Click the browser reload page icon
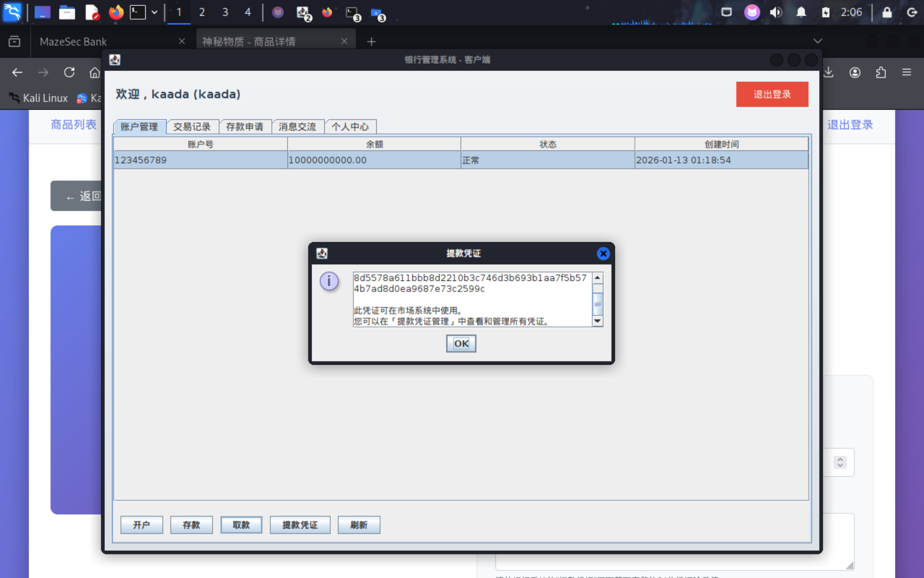The width and height of the screenshot is (924, 578). 69,73
